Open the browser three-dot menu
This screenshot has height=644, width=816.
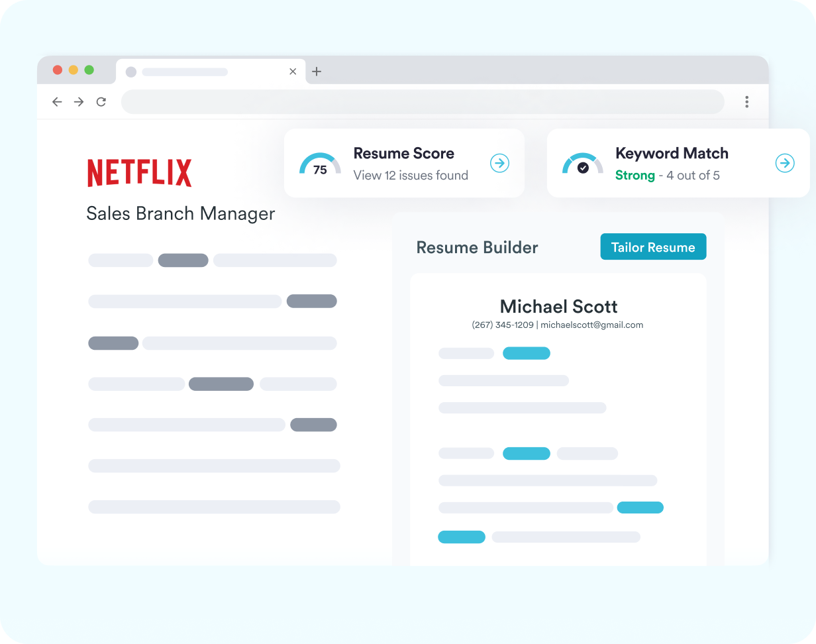click(746, 102)
